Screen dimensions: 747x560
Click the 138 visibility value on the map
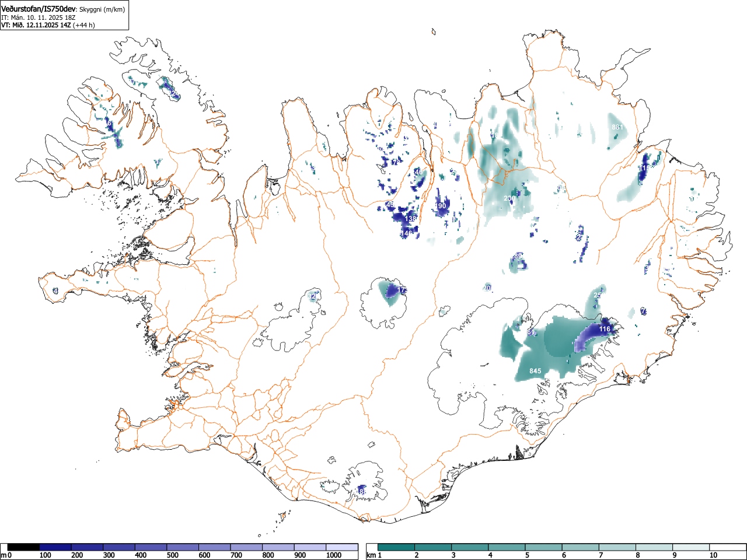411,219
